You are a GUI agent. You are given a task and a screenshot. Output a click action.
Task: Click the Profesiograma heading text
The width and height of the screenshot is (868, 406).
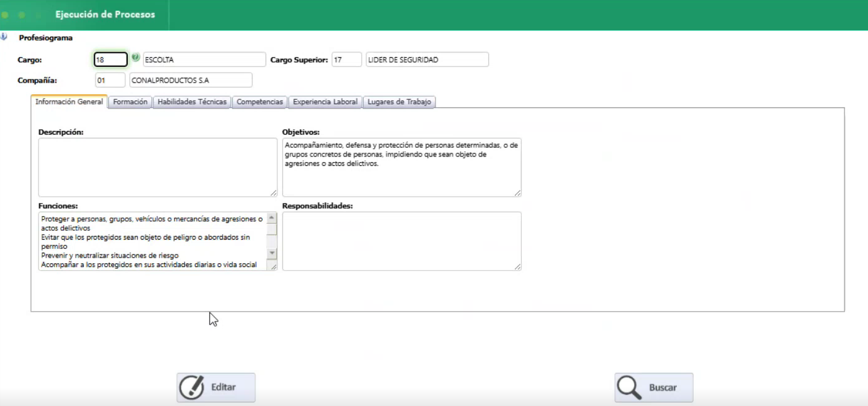[46, 38]
